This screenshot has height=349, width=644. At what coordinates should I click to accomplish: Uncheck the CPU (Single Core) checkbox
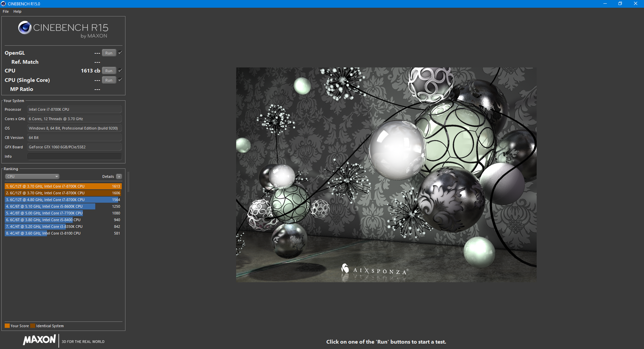(x=120, y=80)
